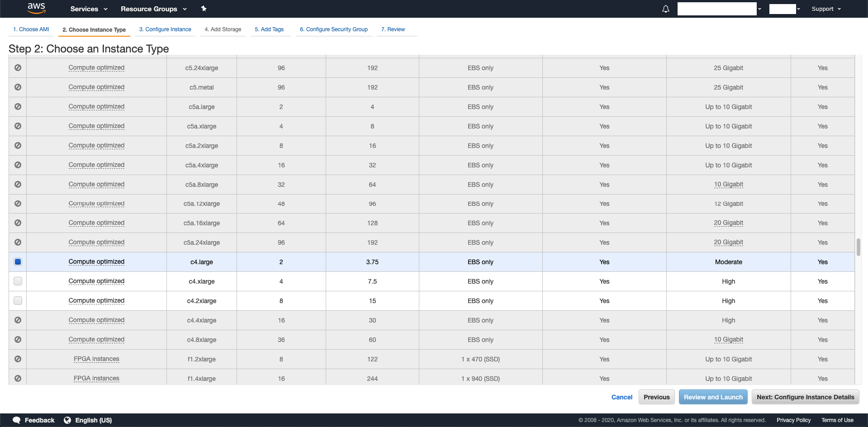Go to the Review step tab
The width and height of the screenshot is (868, 427).
coord(393,29)
